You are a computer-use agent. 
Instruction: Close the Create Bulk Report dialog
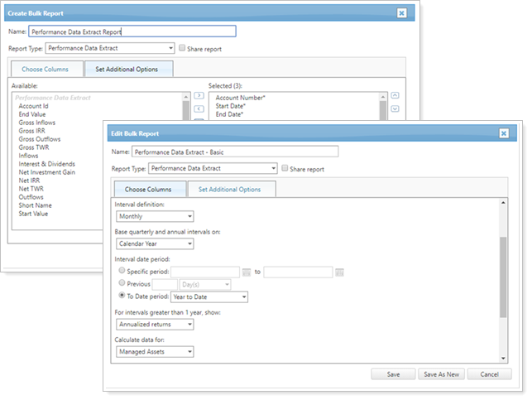tap(401, 13)
